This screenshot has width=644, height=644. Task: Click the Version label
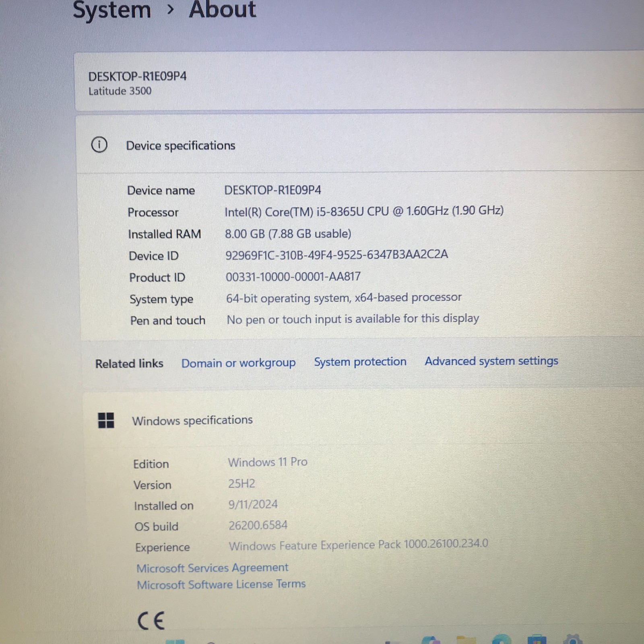153,485
